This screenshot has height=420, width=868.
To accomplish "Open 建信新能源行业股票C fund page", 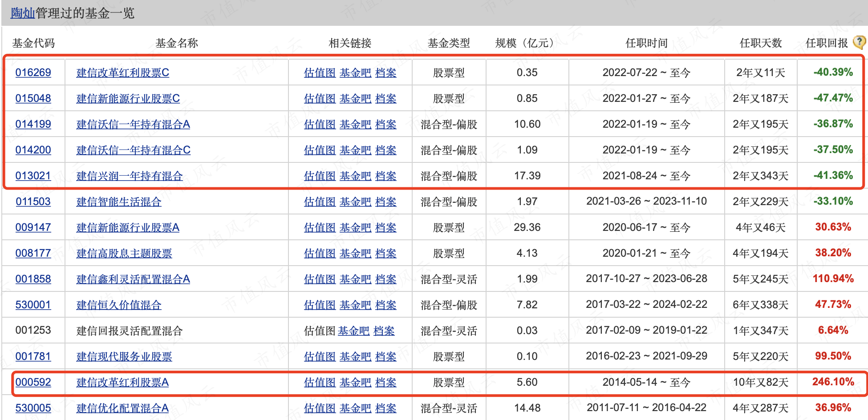I will (x=128, y=98).
